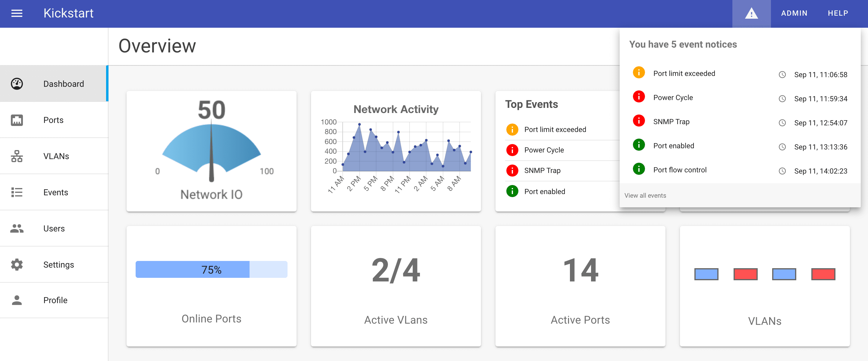Click the 14 Active Ports card
868x361 pixels.
pos(580,286)
